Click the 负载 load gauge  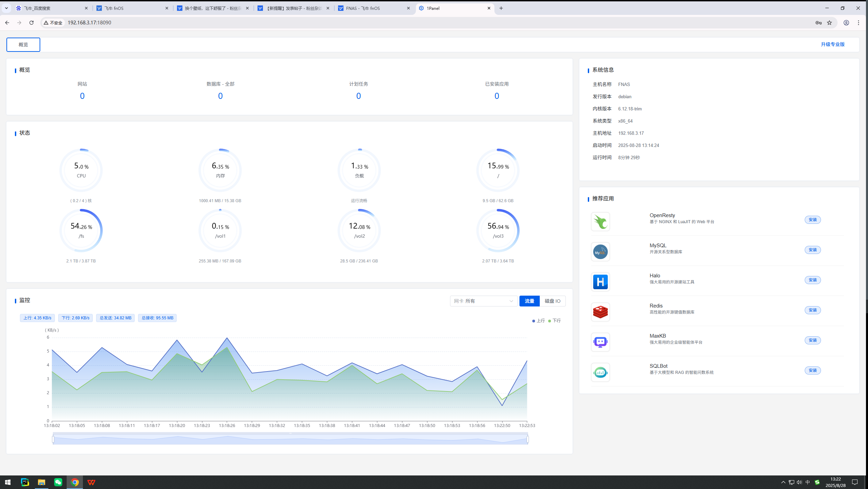click(359, 170)
